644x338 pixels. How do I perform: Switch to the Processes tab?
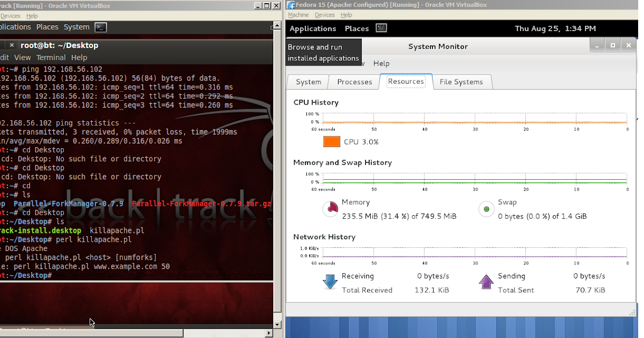(x=354, y=82)
